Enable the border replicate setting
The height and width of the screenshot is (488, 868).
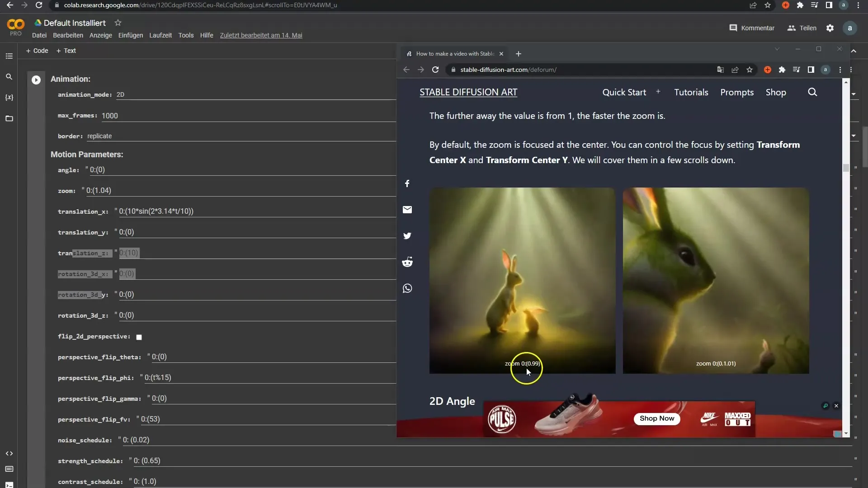(99, 136)
